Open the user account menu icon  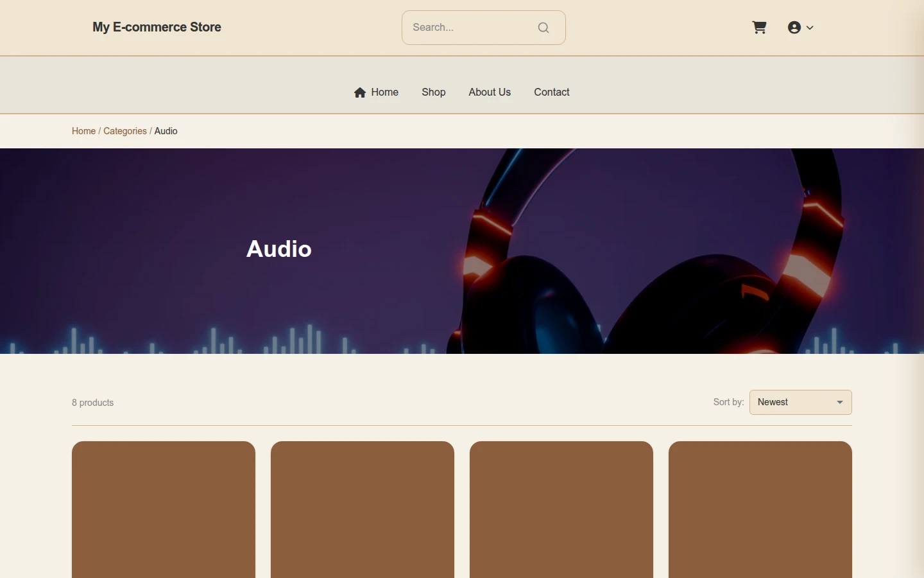click(794, 28)
